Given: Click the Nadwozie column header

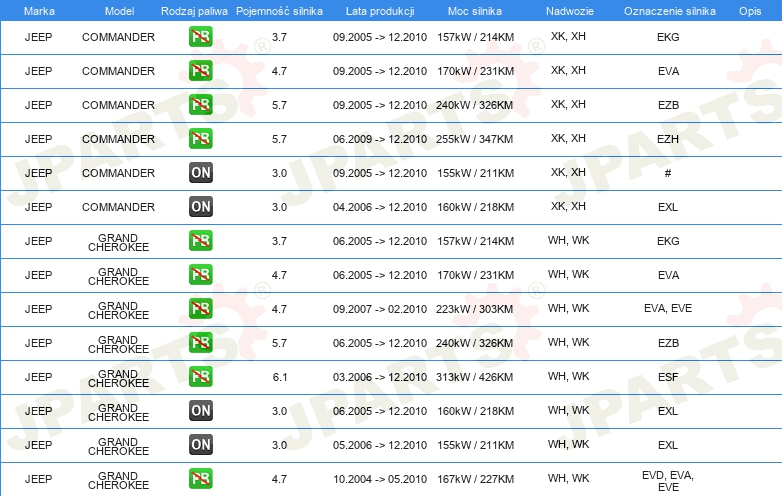Looking at the screenshot, I should (x=570, y=11).
